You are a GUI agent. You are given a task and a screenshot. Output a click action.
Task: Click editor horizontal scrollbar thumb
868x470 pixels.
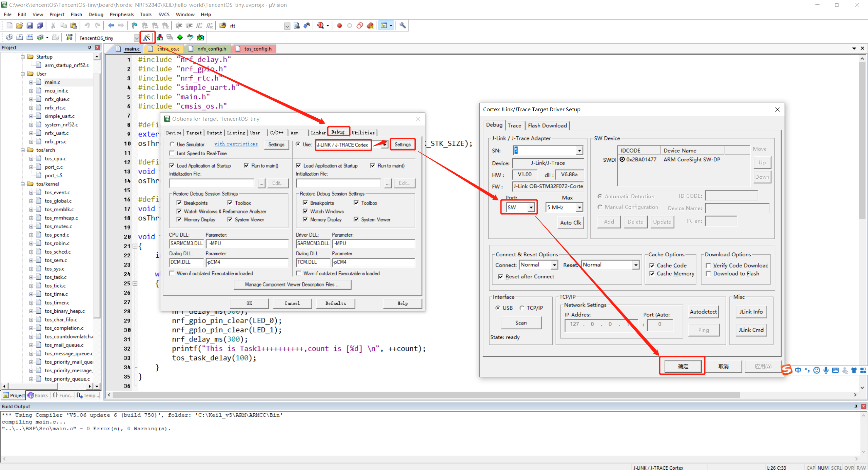tap(426, 395)
